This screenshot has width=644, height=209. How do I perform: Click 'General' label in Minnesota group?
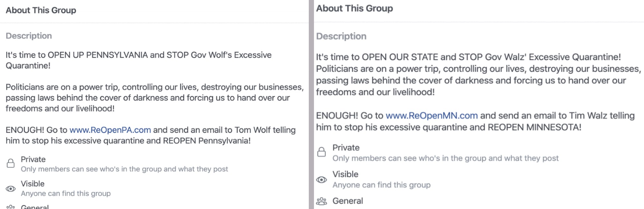click(x=347, y=201)
